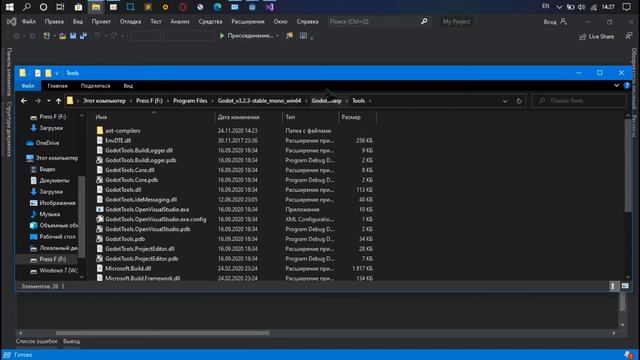This screenshot has width=640, height=360.
Task: Open the Поделиться ribbon tab
Action: click(95, 86)
